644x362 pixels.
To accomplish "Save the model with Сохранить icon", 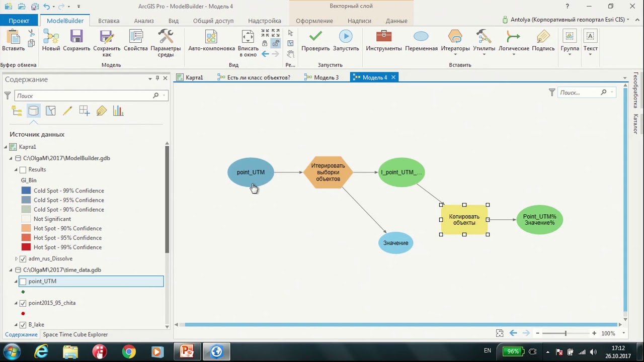I will click(76, 40).
